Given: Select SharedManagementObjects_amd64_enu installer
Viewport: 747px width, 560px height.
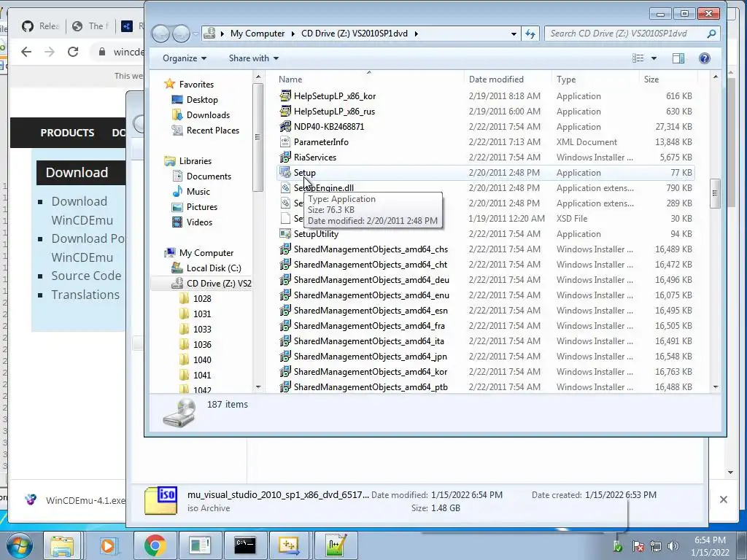Looking at the screenshot, I should click(485, 295).
